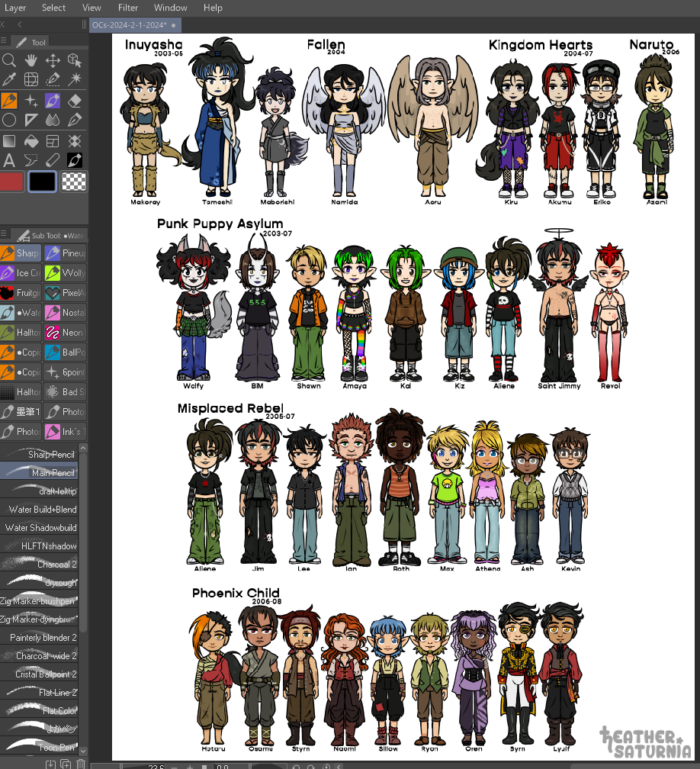Open the Select menu

53,8
